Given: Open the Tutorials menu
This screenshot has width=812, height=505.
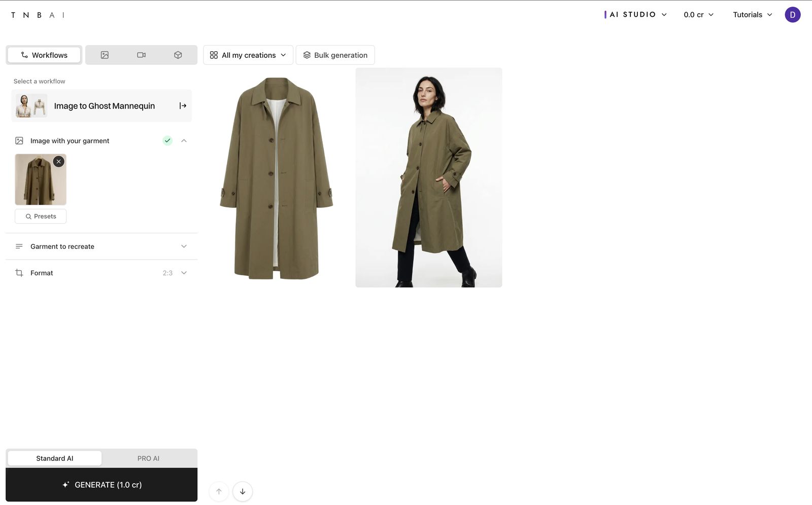Looking at the screenshot, I should coord(753,15).
